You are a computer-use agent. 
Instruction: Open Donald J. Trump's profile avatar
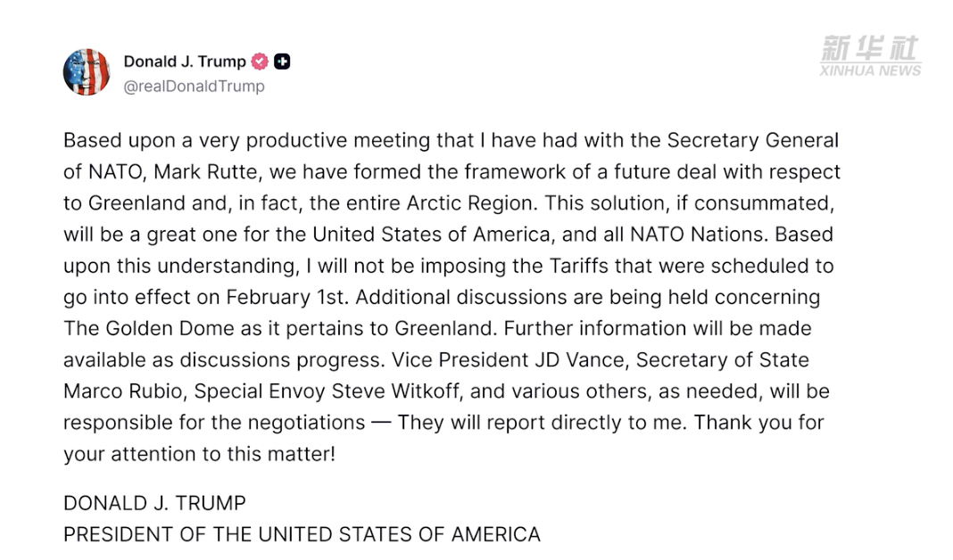(x=87, y=73)
